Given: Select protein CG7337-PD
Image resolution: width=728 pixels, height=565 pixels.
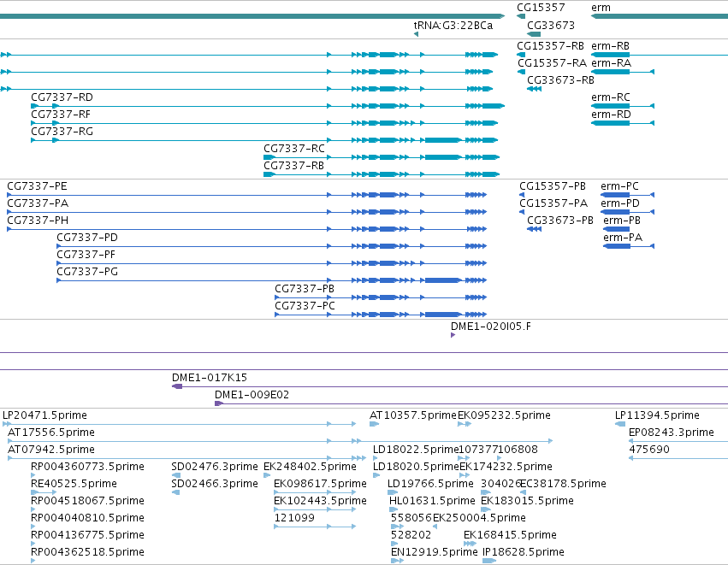Looking at the screenshot, I should pyautogui.click(x=86, y=238).
